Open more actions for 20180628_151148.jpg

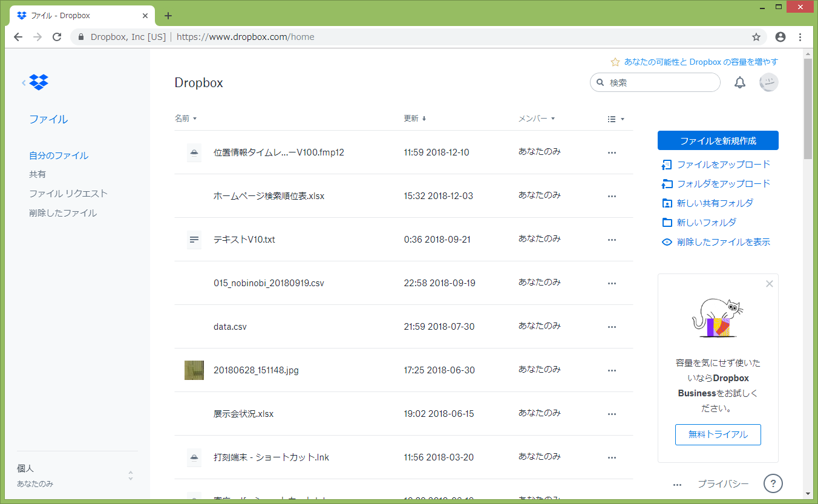point(612,370)
